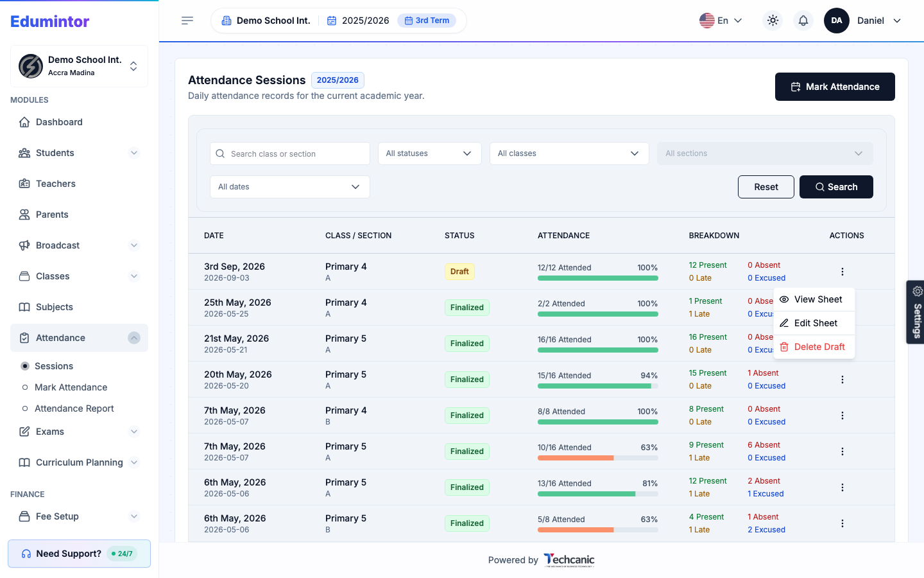The height and width of the screenshot is (578, 924).
Task: Click the Techcanic logo in footer
Action: click(x=569, y=560)
